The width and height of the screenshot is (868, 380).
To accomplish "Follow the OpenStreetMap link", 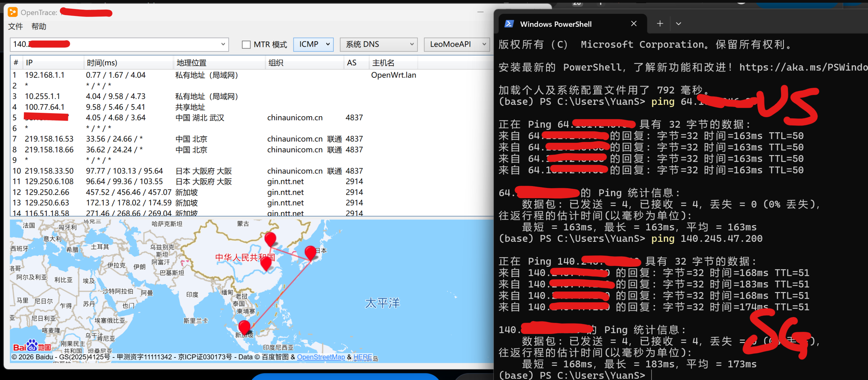I will (320, 357).
